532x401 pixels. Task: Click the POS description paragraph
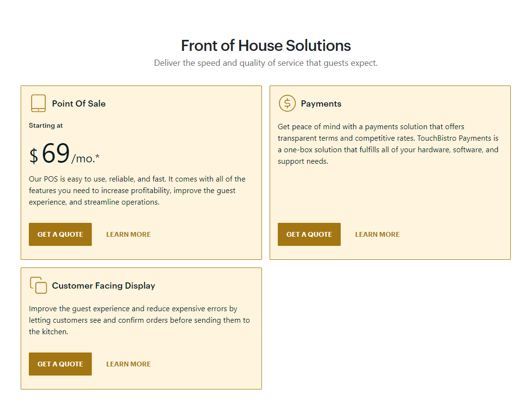[137, 190]
